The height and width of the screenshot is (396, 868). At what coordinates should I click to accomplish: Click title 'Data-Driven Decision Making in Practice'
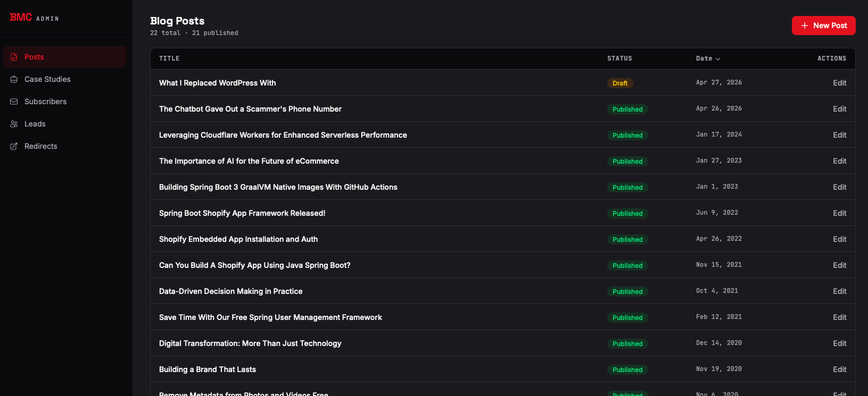click(x=230, y=291)
